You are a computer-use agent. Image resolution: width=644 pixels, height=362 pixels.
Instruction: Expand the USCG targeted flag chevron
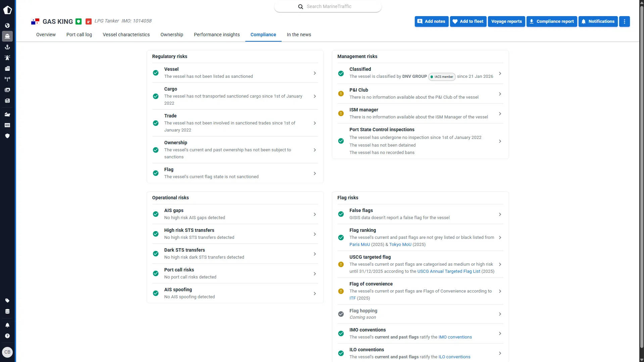click(500, 264)
